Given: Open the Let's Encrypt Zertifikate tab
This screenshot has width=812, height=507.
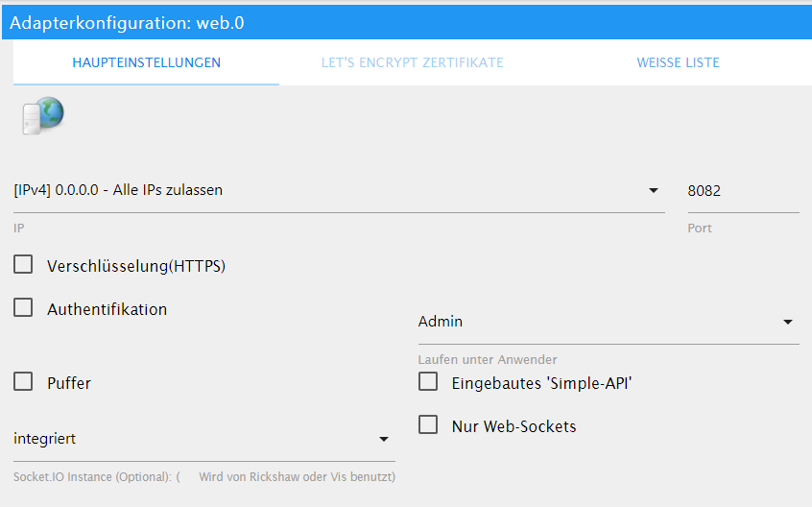Looking at the screenshot, I should coord(412,62).
